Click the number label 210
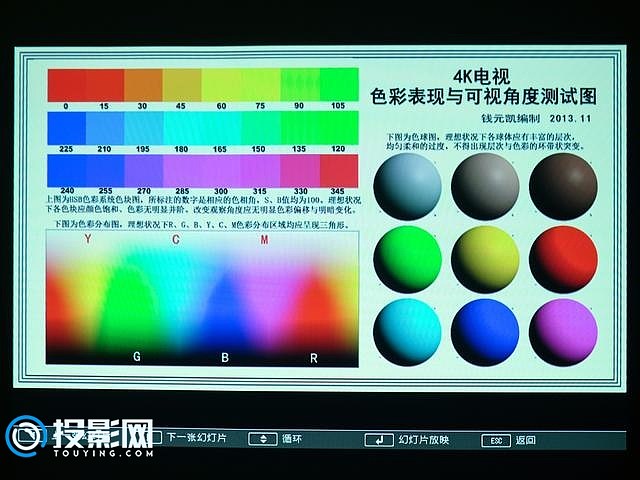The image size is (640, 480). (x=104, y=149)
